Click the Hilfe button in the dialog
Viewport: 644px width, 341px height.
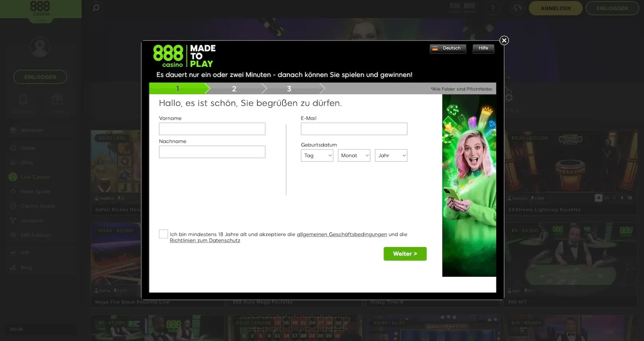tap(483, 48)
